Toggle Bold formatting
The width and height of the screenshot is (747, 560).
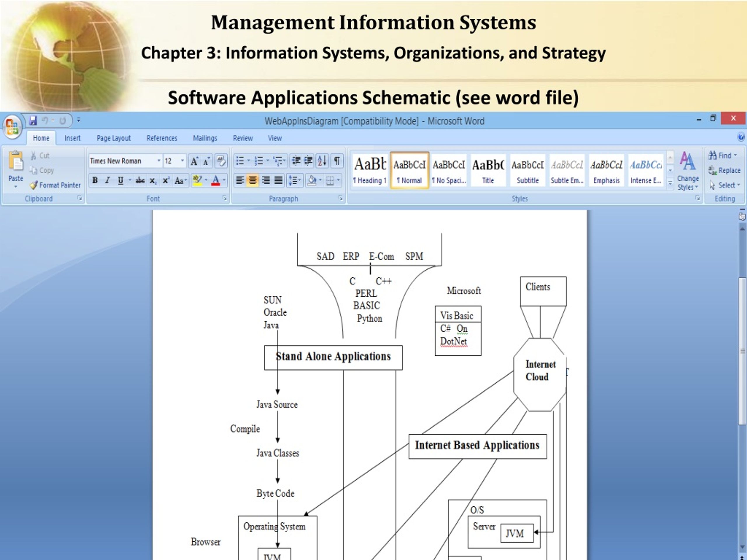click(x=95, y=181)
